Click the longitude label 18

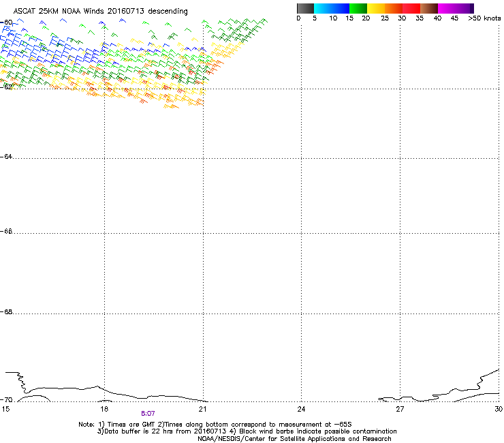pos(104,409)
